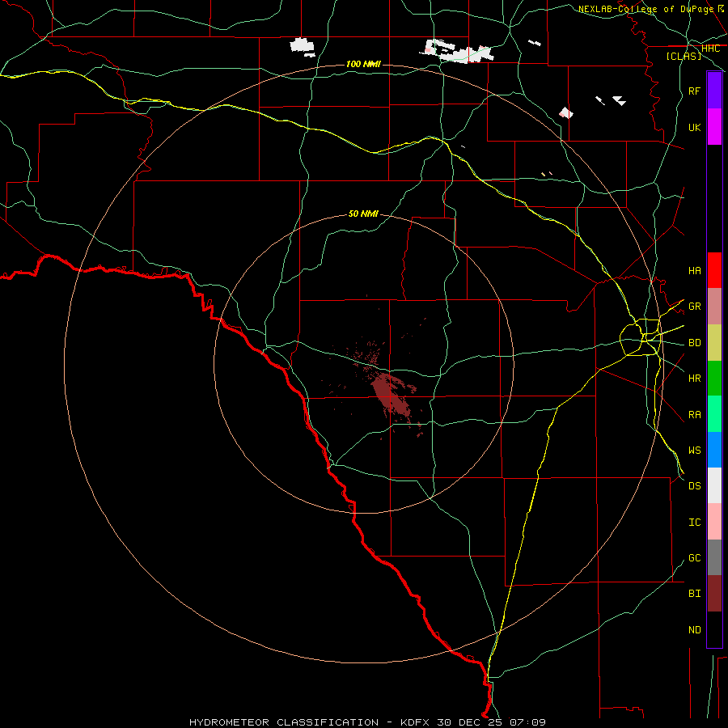Click the BD legend label
Screen dimensions: 728x728
[x=694, y=343]
